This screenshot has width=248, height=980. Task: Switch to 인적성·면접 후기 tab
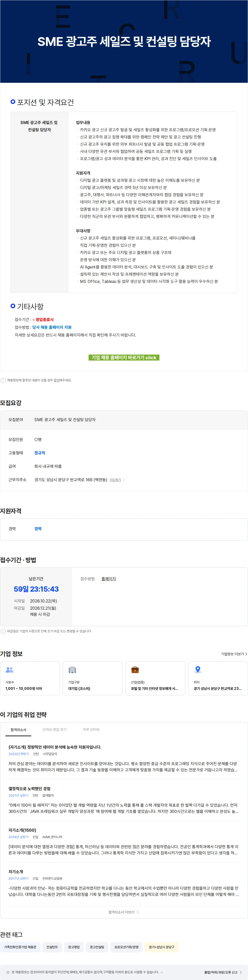(x=55, y=730)
